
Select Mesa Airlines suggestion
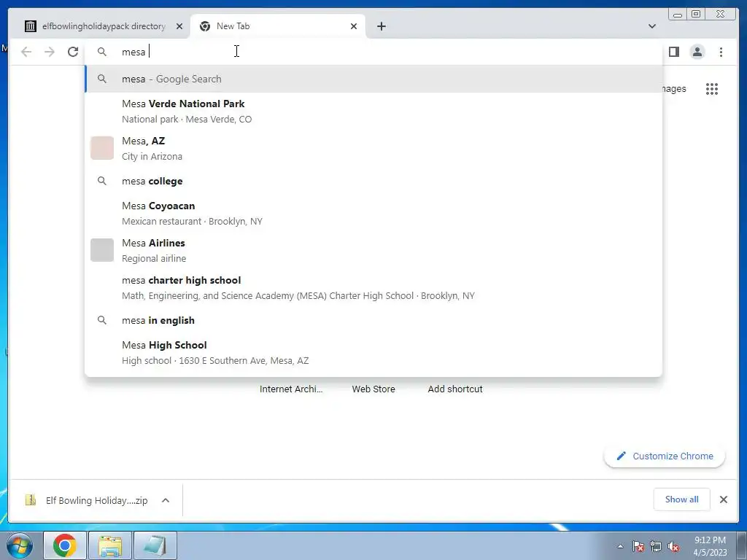click(x=373, y=250)
